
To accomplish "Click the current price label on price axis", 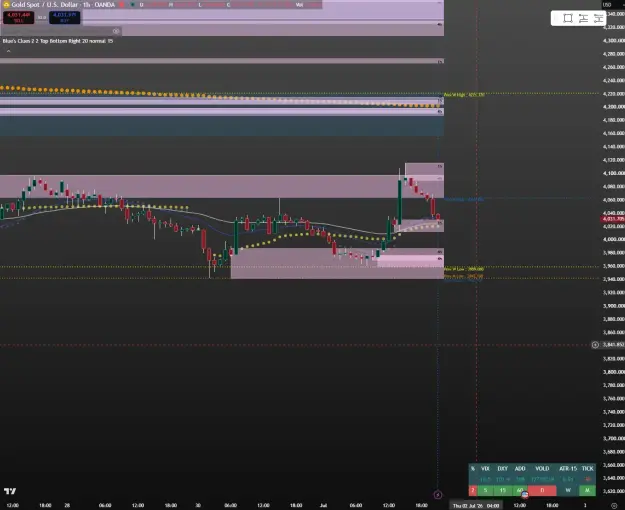I will (613, 219).
